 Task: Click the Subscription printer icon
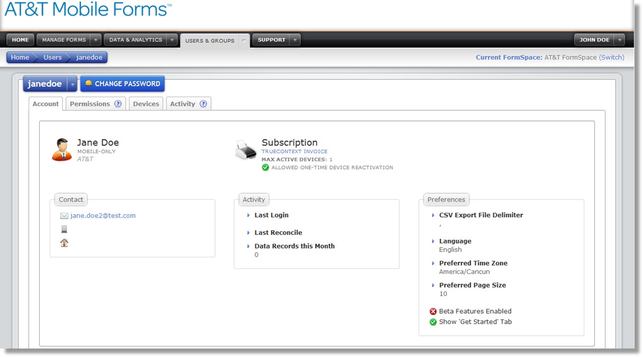(246, 150)
